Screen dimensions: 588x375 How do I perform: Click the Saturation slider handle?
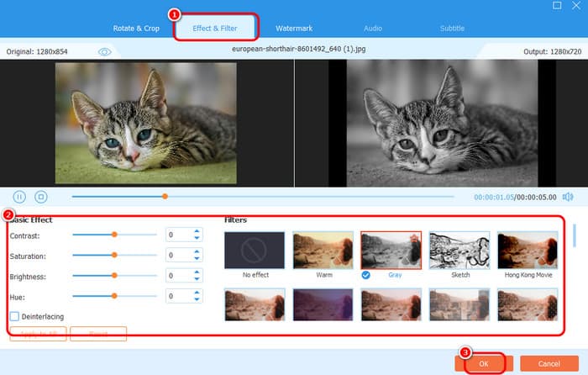(114, 255)
